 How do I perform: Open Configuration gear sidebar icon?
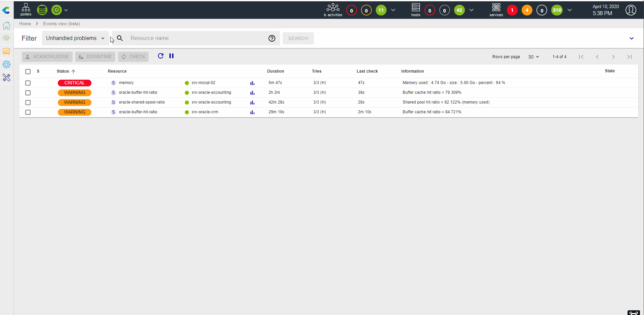point(6,64)
